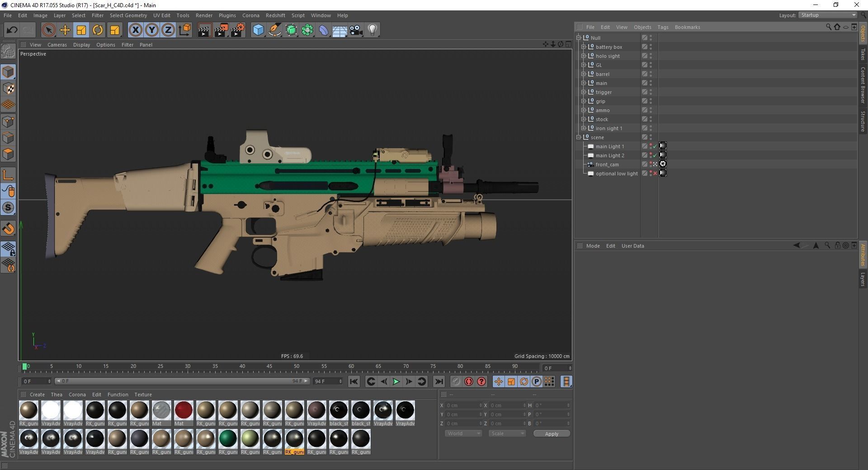
Task: Open the Plugins menu
Action: coord(227,15)
